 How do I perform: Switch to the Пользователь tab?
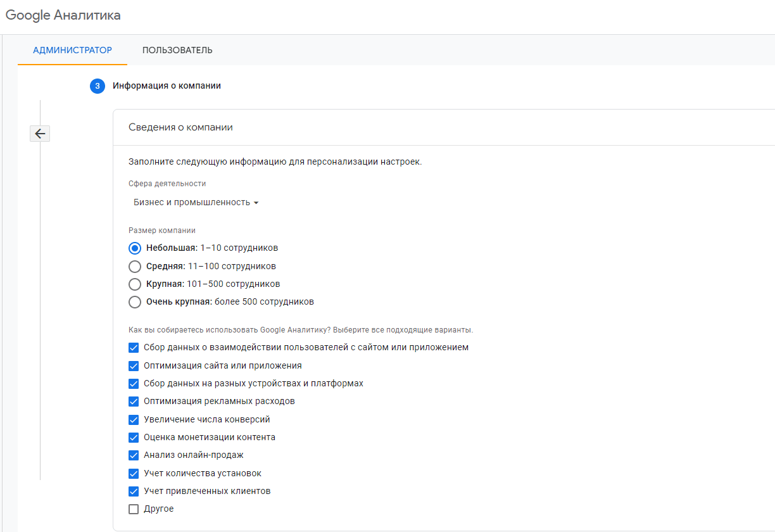(x=177, y=50)
